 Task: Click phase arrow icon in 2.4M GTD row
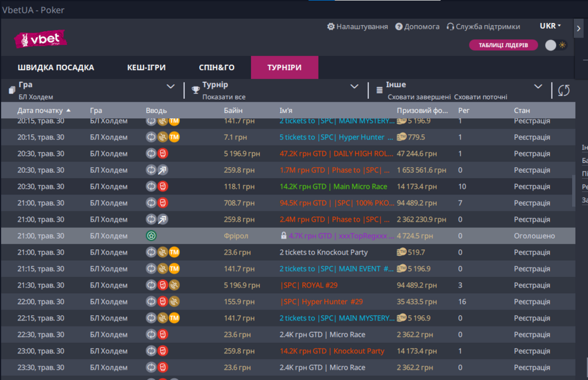163,219
